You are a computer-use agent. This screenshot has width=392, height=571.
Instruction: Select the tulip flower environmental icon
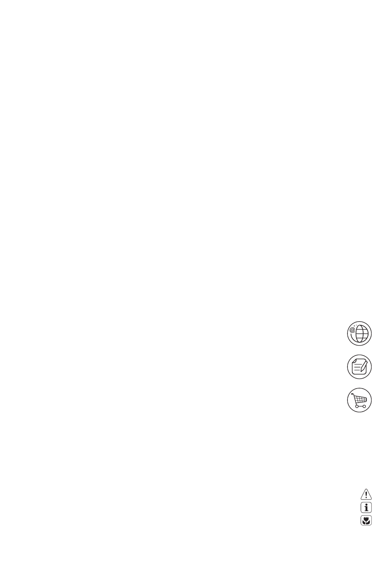click(x=366, y=521)
